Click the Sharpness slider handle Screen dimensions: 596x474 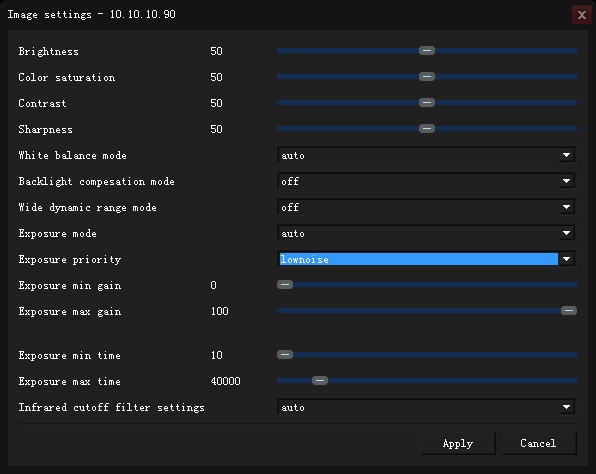coord(427,128)
